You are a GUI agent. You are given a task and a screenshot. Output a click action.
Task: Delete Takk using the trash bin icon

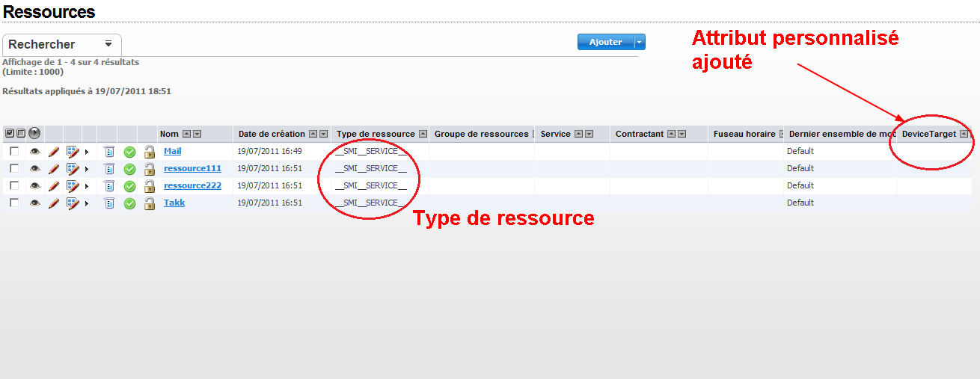[108, 203]
